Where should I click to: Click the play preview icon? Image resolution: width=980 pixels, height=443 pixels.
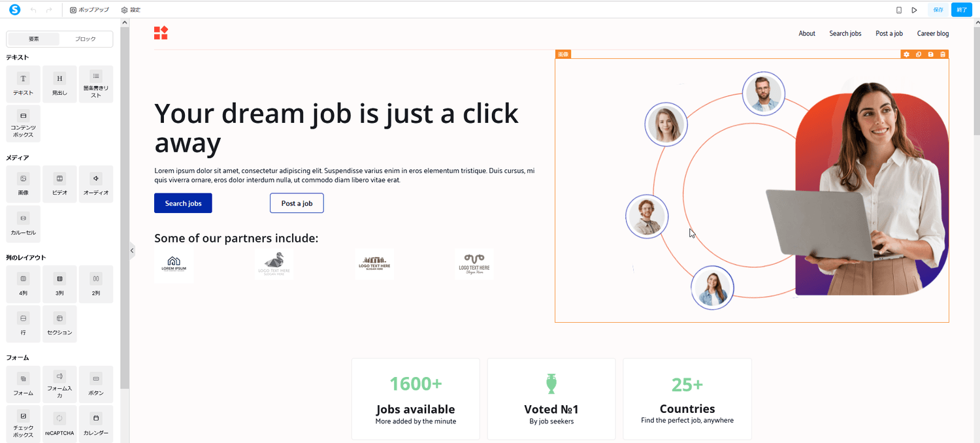pyautogui.click(x=914, y=10)
